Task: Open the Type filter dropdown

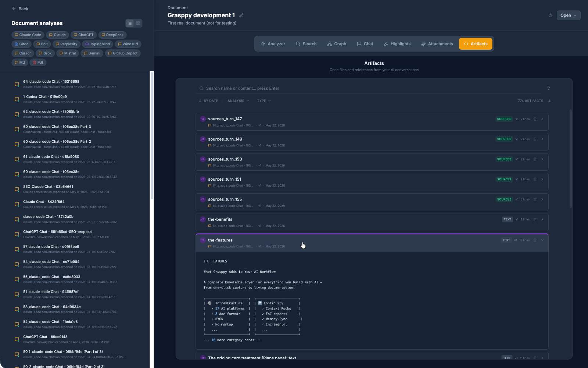Action: (264, 101)
